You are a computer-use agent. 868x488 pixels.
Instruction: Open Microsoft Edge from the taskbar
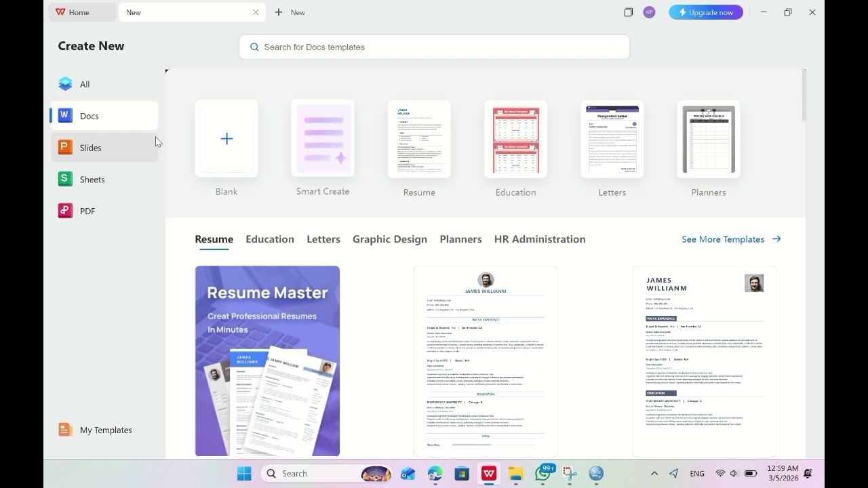click(435, 473)
